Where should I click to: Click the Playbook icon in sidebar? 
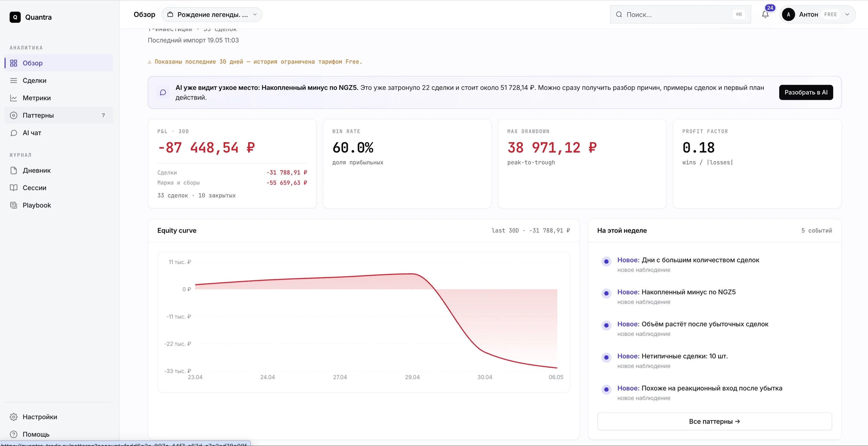tap(14, 205)
